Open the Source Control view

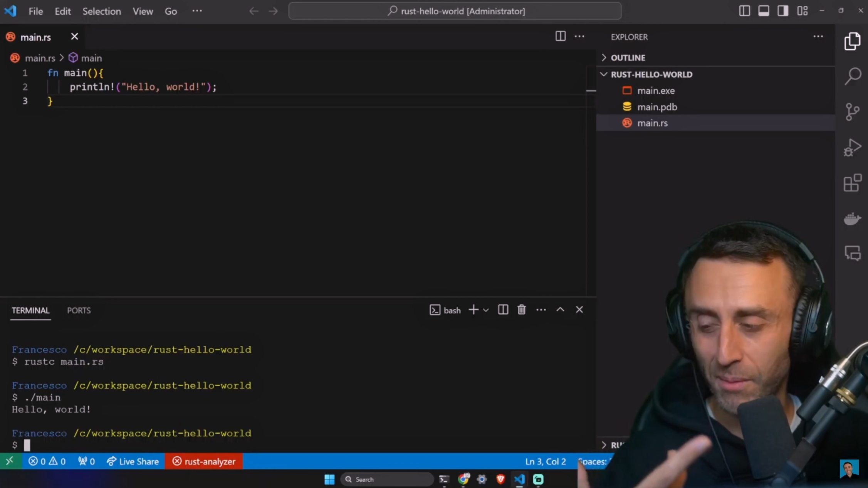(x=853, y=111)
